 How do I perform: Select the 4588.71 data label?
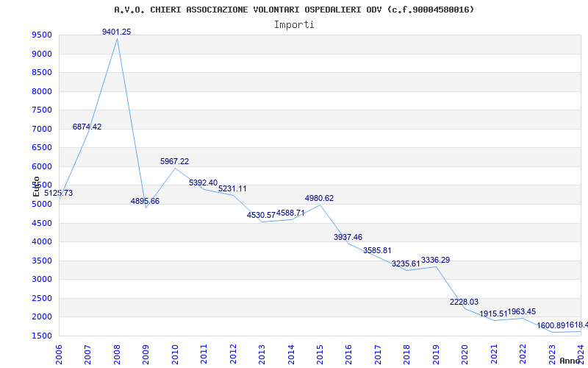tap(290, 213)
